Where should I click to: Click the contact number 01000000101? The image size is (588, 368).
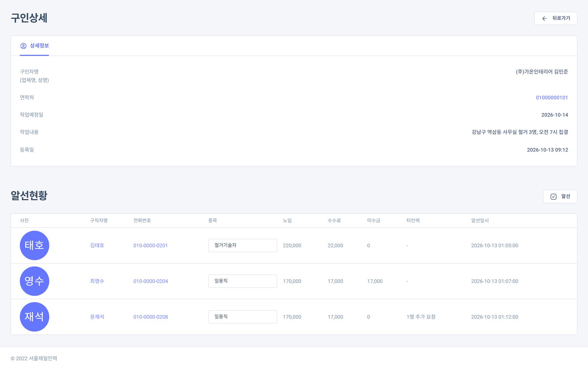pos(552,98)
